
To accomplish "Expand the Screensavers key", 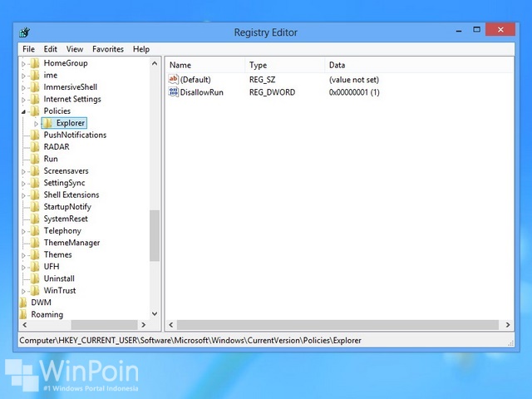I will [23, 172].
